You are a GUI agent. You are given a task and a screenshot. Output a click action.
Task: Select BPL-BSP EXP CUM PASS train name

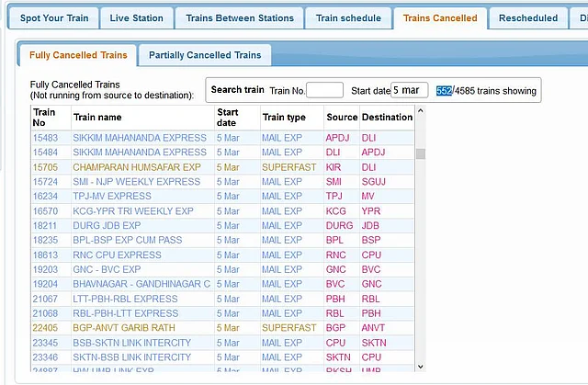[127, 240]
